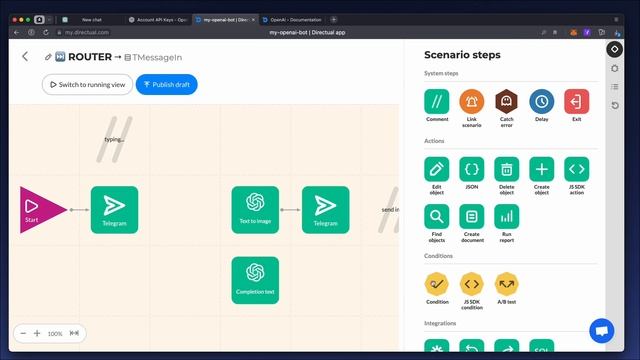Image resolution: width=640 pixels, height=360 pixels.
Task: Select the Catch error step
Action: tap(507, 102)
